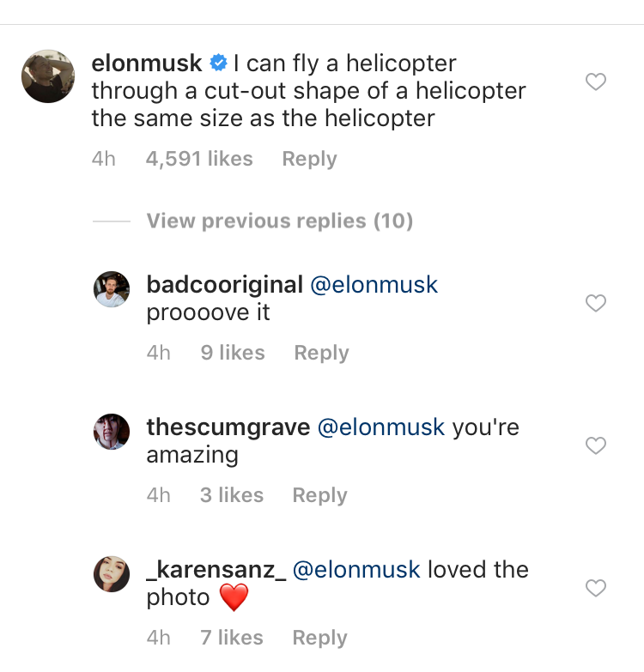Open elonmusk's profile picture
Screen dimensions: 644x672
click(x=48, y=76)
